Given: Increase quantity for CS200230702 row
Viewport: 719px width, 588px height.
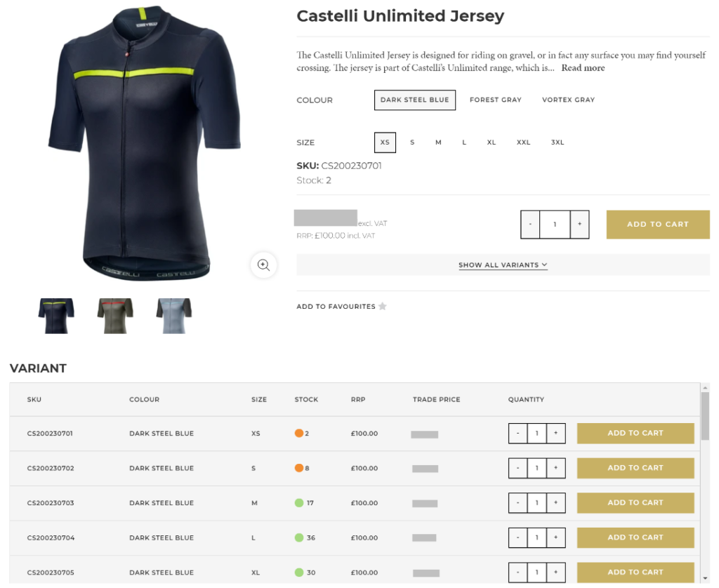Looking at the screenshot, I should pyautogui.click(x=556, y=468).
